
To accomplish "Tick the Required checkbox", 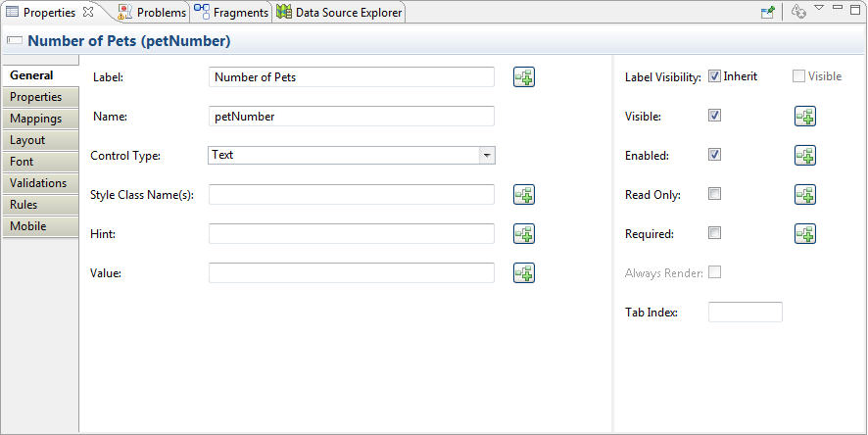I will click(x=715, y=233).
